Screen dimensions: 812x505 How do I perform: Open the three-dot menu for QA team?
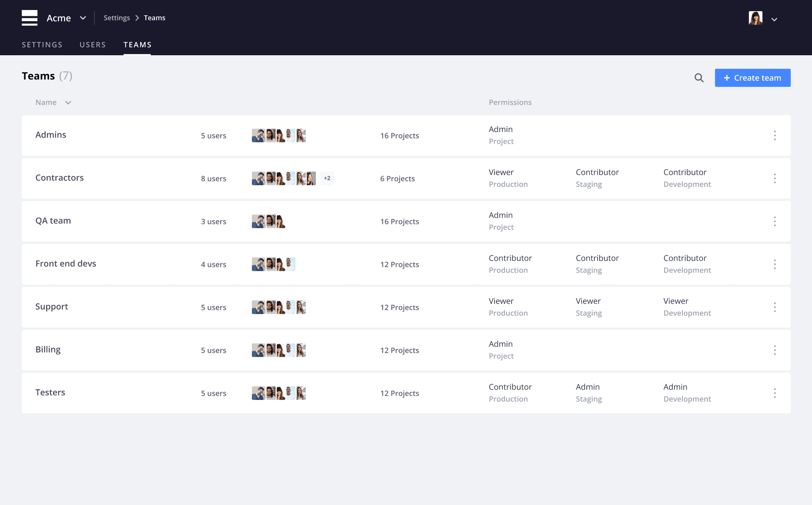pyautogui.click(x=775, y=221)
